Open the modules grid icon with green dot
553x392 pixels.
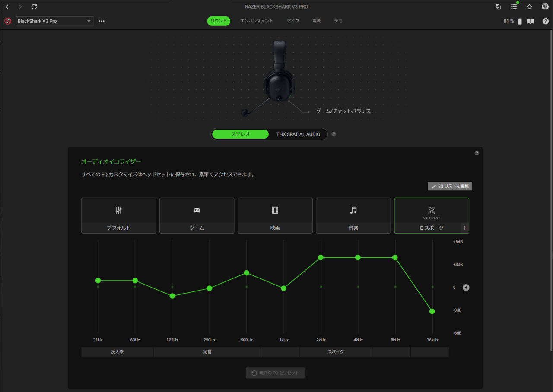click(x=514, y=7)
